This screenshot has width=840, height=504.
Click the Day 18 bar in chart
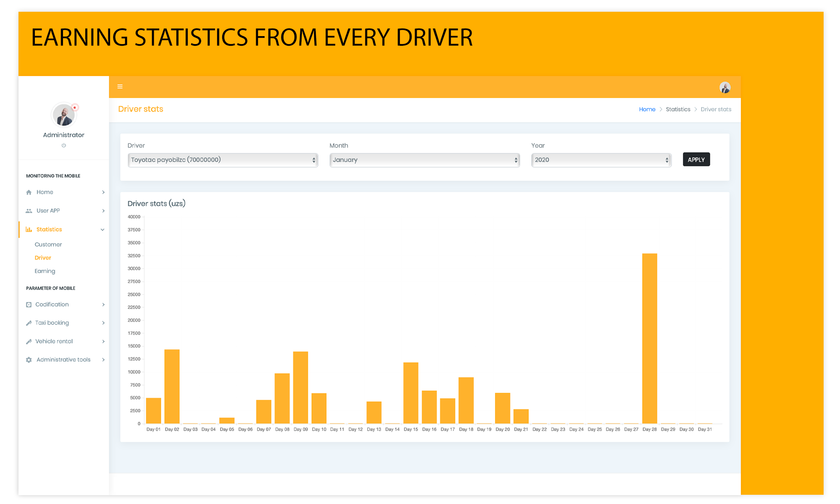(466, 400)
